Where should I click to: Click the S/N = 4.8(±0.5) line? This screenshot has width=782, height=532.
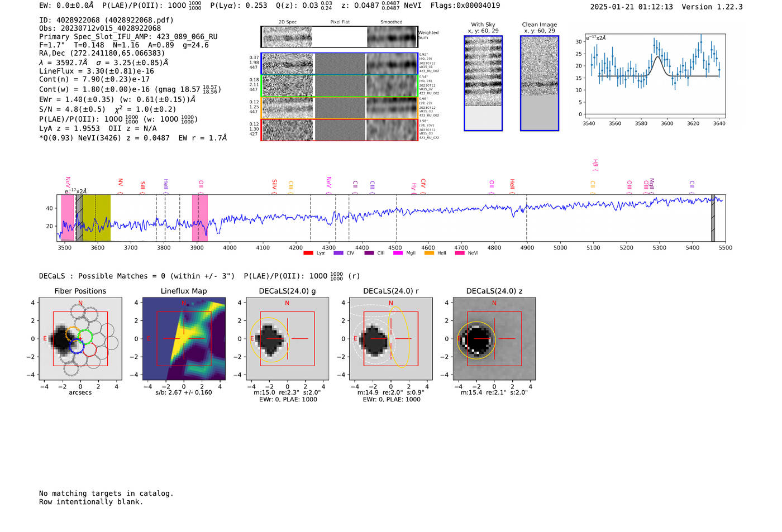click(x=108, y=109)
